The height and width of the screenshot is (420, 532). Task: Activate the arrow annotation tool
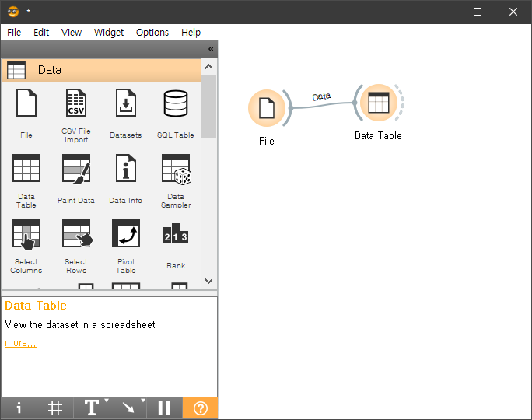point(128,408)
